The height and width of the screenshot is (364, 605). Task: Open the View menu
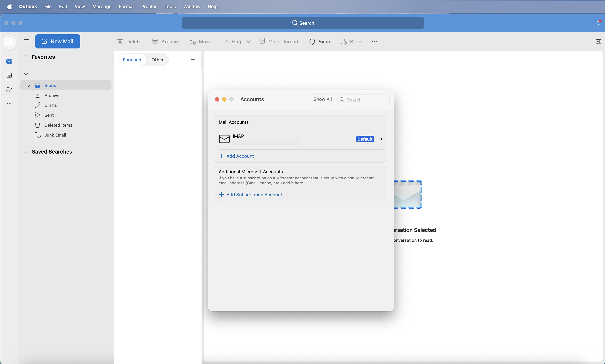point(80,7)
